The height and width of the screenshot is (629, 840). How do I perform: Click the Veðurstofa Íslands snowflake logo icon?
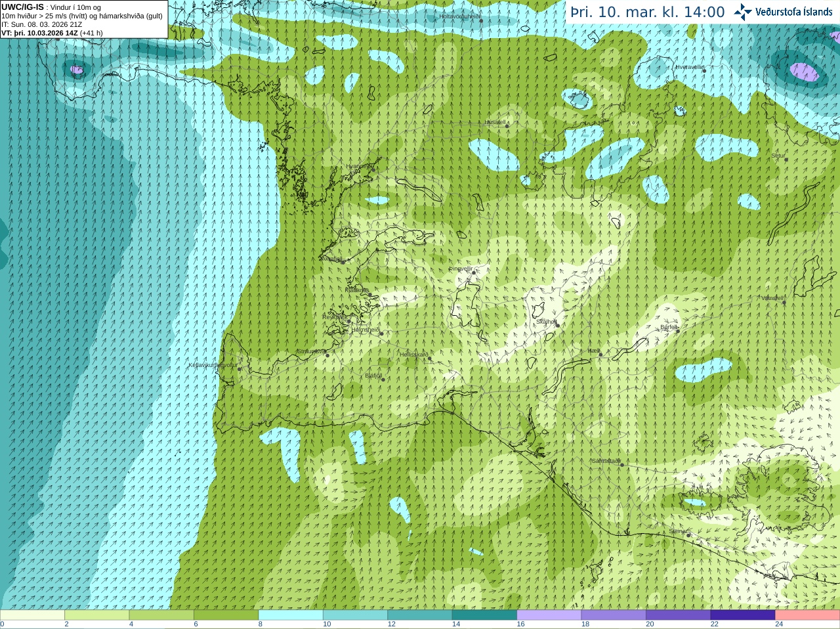[742, 12]
